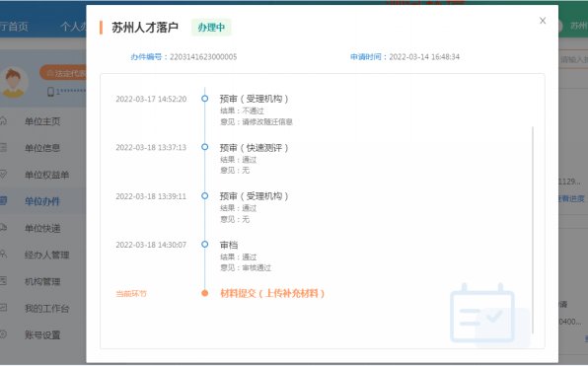588x366 pixels.
Task: Click timeline node dated 2022-03-18 13:39:11
Action: [205, 195]
